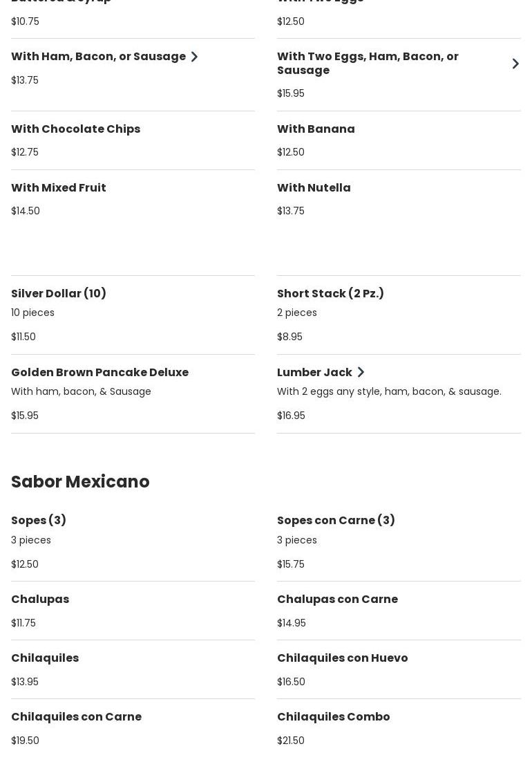Select Sopes (3) menu item

pos(39,521)
